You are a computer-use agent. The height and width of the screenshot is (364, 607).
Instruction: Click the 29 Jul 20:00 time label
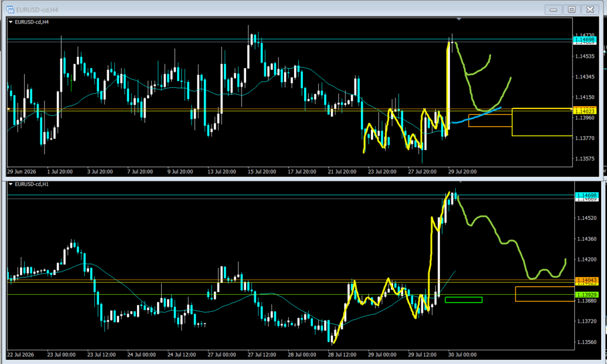click(462, 171)
